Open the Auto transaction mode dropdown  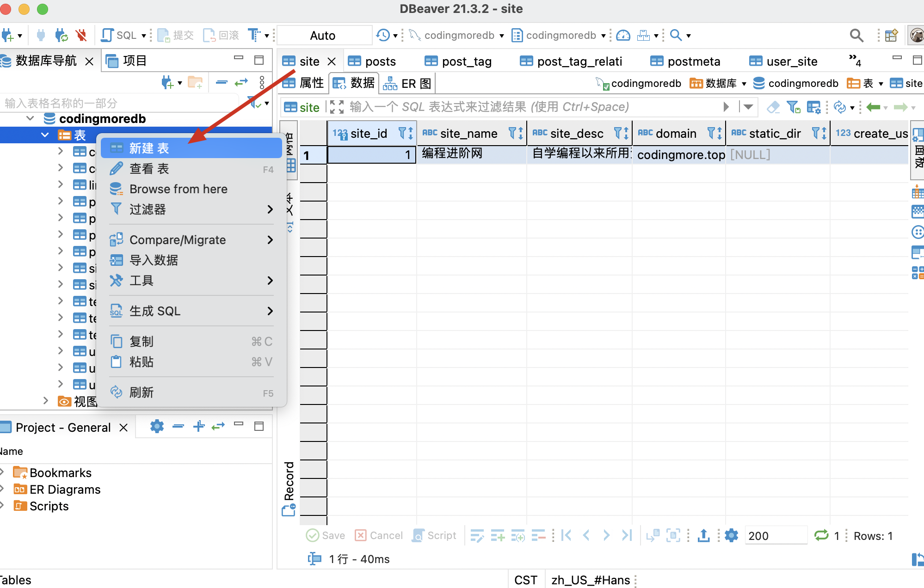coord(323,36)
